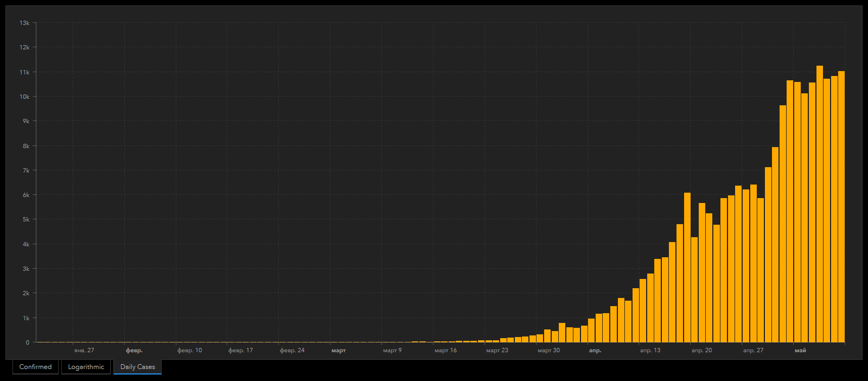Click the 'февр. 17' date label
This screenshot has height=381, width=868.
pos(240,351)
